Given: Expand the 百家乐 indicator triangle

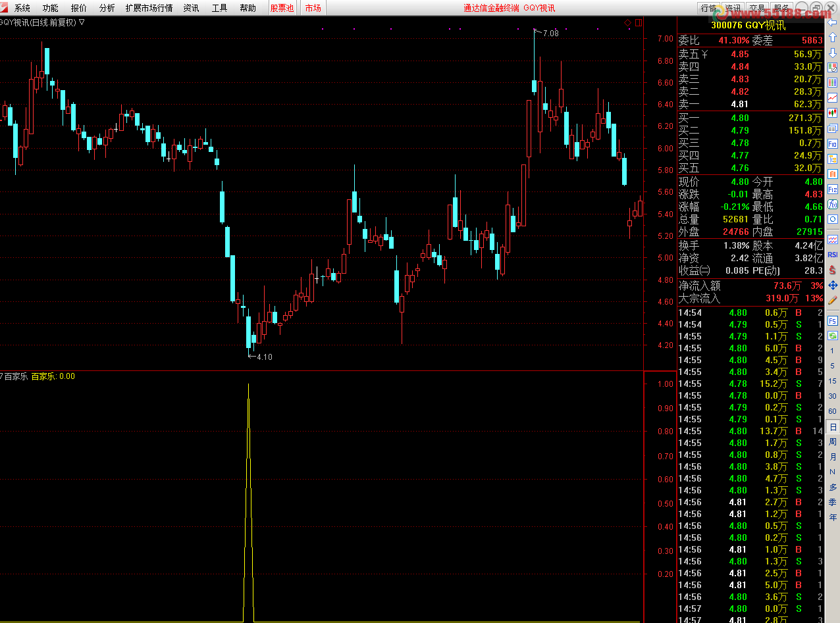Looking at the screenshot, I should (2, 376).
